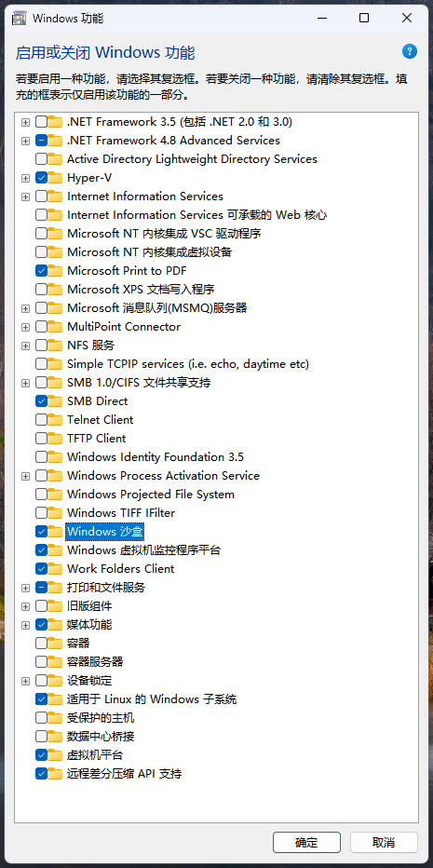This screenshot has width=433, height=868.
Task: Click the folder icon beside 数据中心桥接
Action: pos(55,737)
